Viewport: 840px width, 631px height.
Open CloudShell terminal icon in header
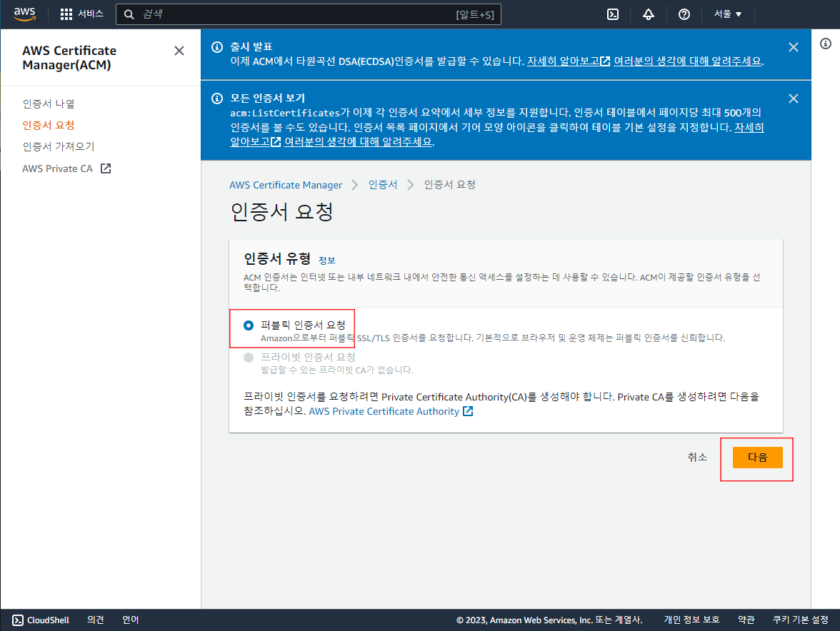613,14
